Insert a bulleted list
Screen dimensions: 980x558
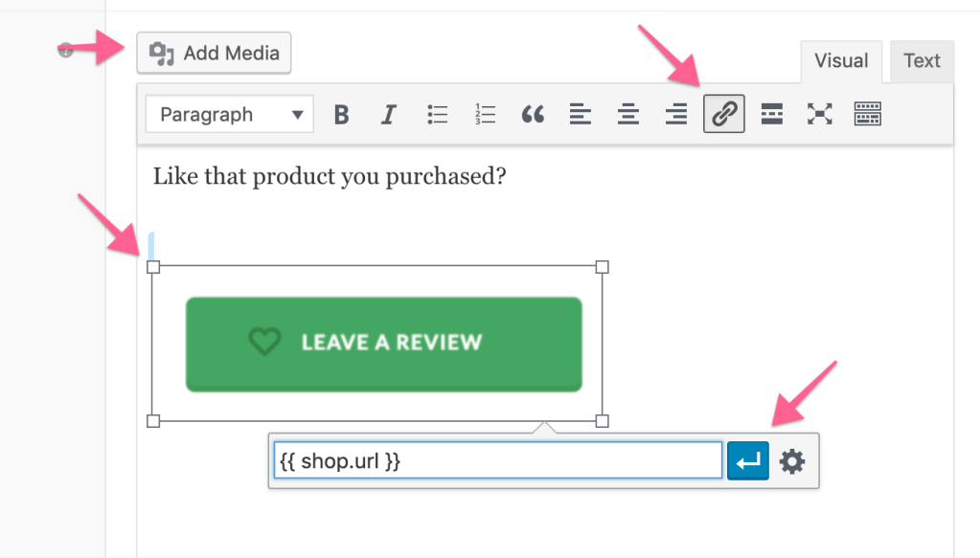[437, 114]
